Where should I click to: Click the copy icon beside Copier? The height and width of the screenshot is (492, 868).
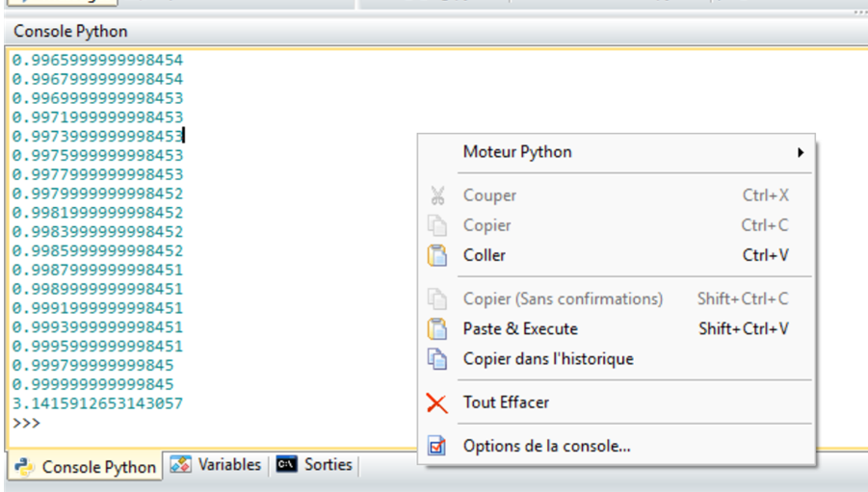(x=437, y=225)
